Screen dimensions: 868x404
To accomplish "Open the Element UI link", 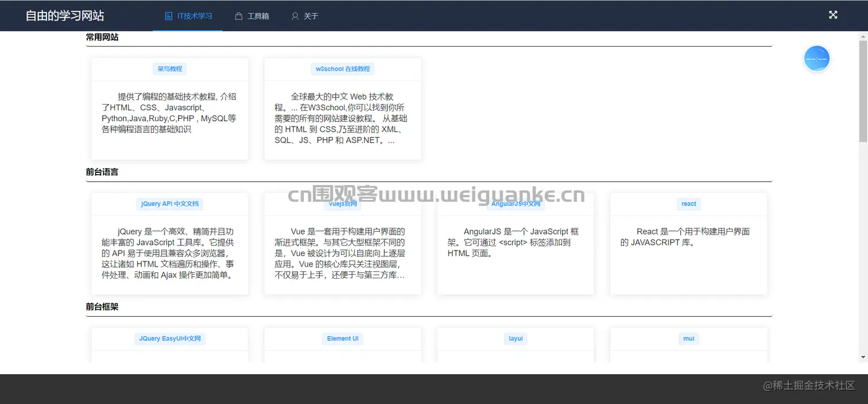I will tap(343, 339).
